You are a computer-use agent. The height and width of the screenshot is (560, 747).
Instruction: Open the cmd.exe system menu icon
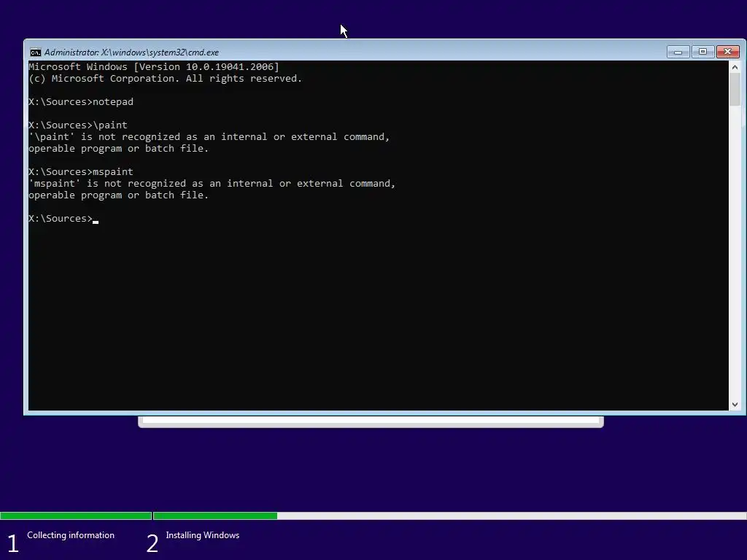[35, 52]
